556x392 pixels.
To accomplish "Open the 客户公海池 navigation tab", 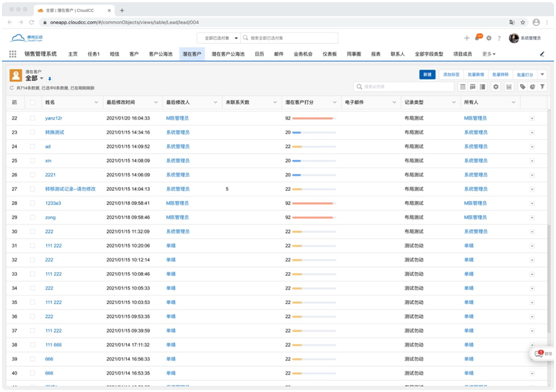I will [x=161, y=54].
